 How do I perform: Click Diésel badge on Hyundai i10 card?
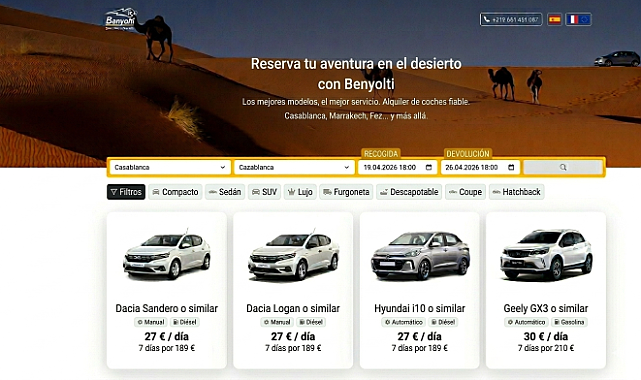(x=444, y=322)
